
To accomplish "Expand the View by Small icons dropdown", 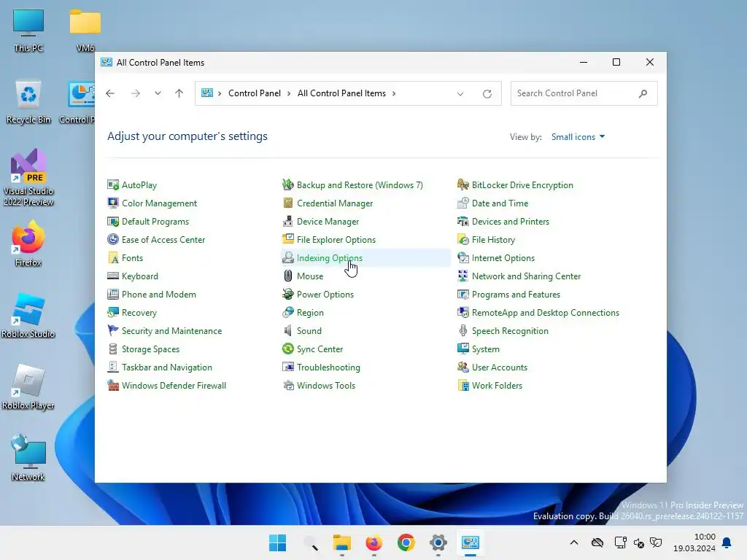I will [x=578, y=136].
